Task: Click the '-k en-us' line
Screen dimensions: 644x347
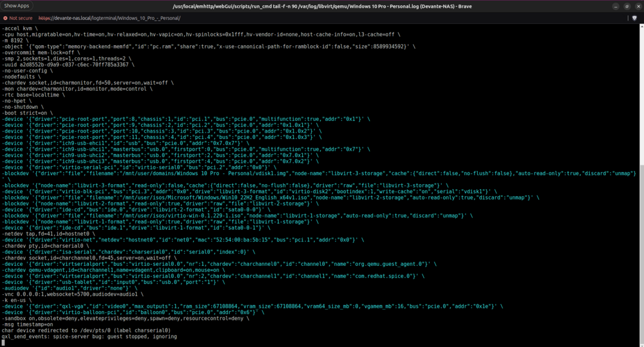Action: 17,300
